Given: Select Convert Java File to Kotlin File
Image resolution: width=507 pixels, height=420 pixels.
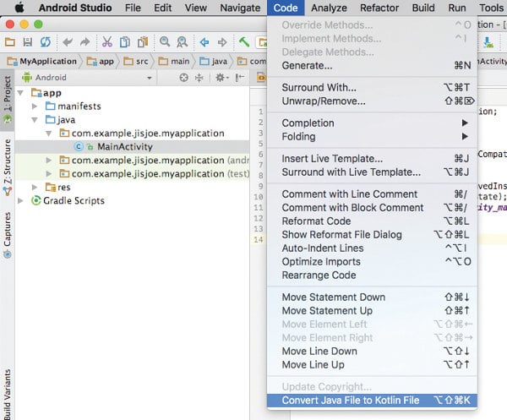Looking at the screenshot, I should click(350, 401).
